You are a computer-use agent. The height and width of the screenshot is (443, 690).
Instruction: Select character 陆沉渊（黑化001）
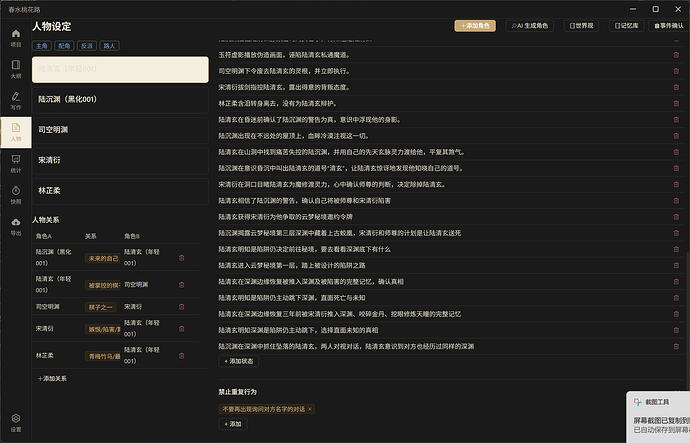pyautogui.click(x=120, y=99)
